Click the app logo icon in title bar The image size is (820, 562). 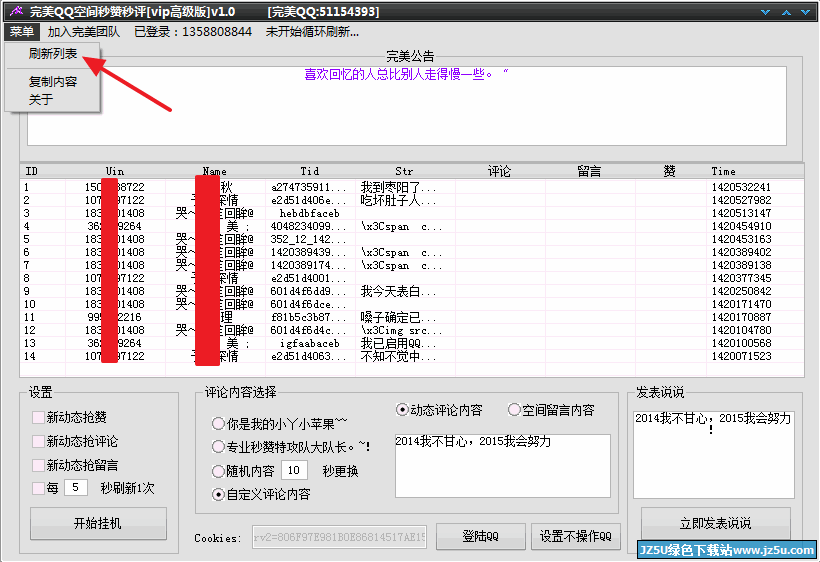pyautogui.click(x=16, y=11)
